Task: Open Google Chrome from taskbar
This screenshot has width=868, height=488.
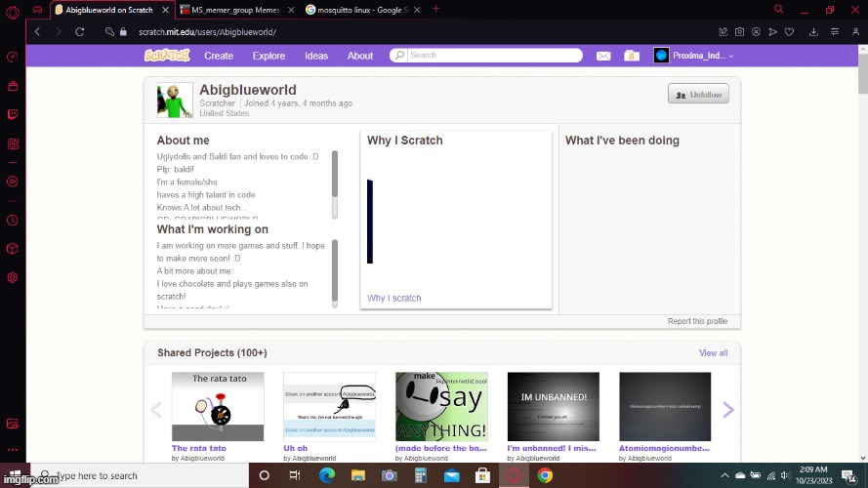Action: point(545,476)
